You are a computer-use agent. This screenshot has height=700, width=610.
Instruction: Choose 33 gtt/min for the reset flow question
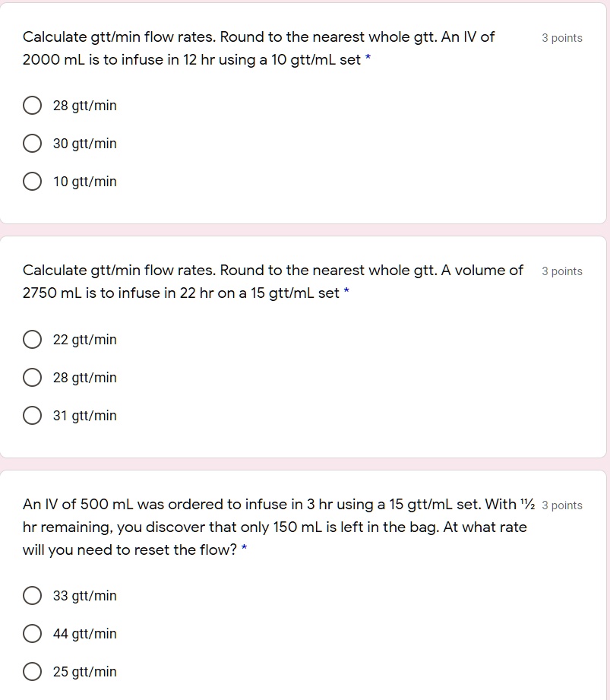pos(32,595)
